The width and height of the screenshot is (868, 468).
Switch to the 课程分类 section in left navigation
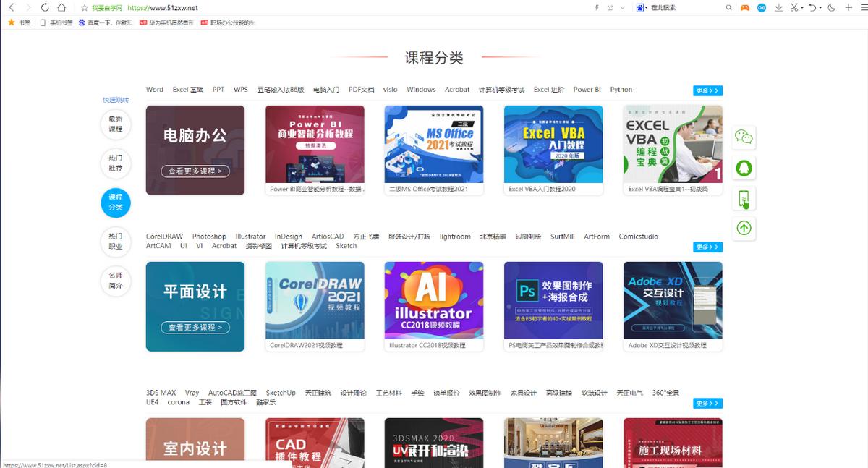coord(115,203)
